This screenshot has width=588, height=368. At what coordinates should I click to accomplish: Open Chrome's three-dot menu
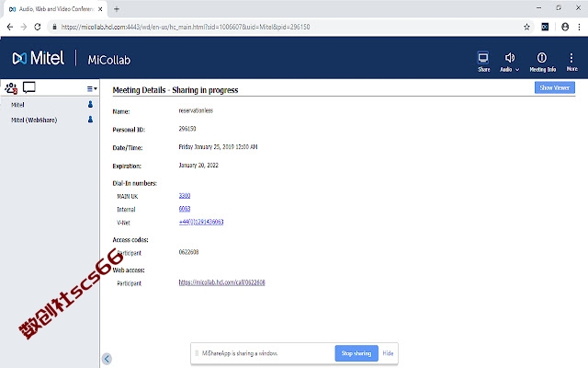point(579,27)
